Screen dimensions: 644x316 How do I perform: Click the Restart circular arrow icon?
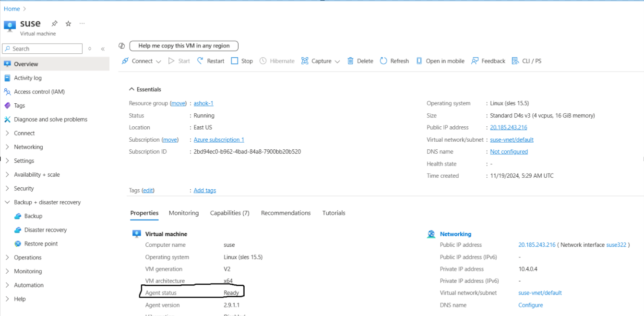tap(201, 61)
